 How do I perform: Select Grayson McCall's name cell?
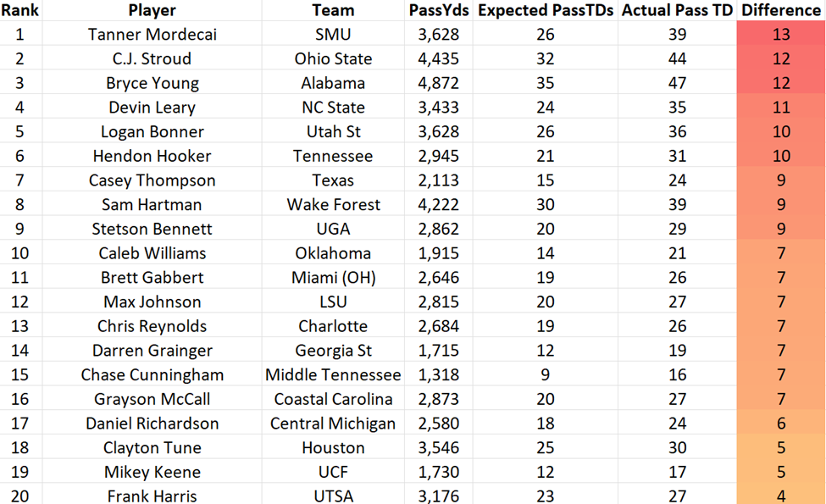pos(152,399)
